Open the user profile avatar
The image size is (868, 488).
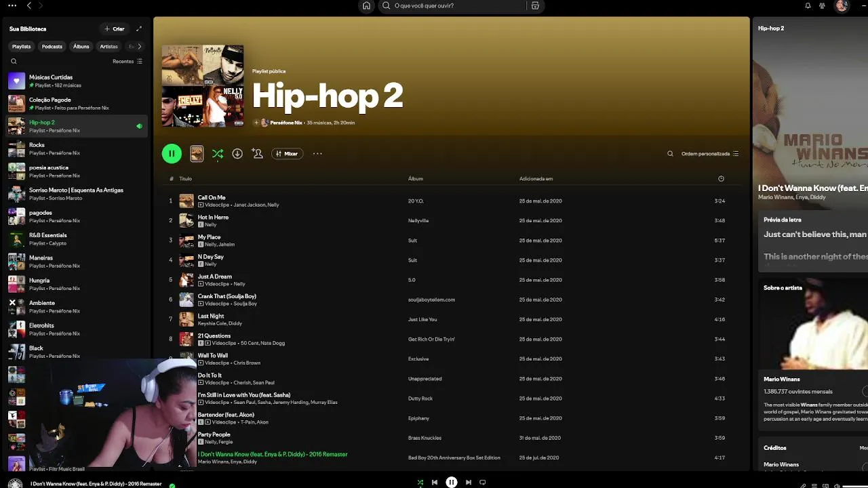(x=842, y=5)
